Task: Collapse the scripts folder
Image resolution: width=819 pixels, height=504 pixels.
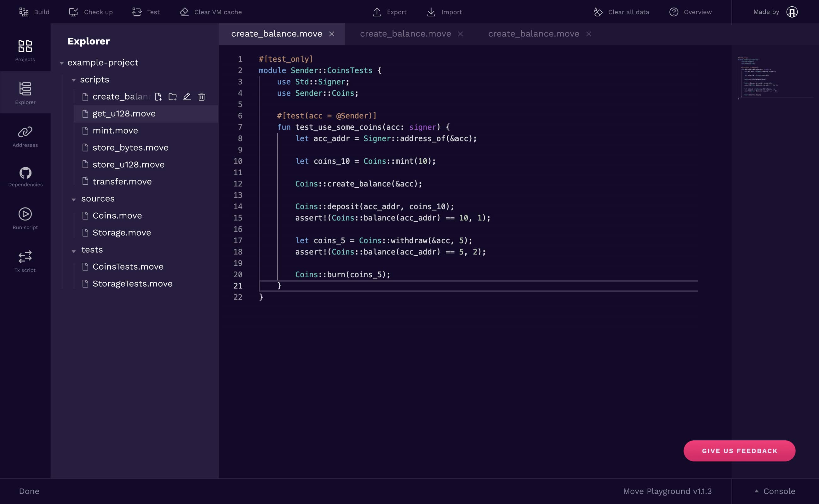Action: coord(74,80)
